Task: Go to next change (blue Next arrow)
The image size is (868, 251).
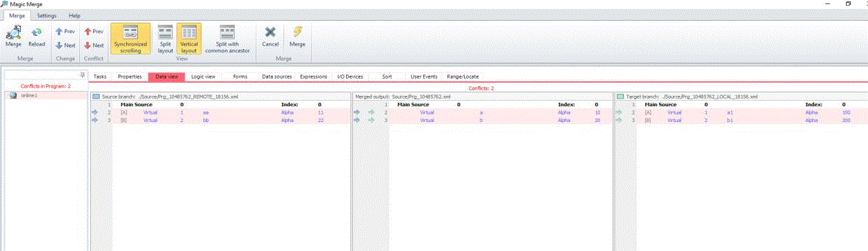Action: pos(65,46)
